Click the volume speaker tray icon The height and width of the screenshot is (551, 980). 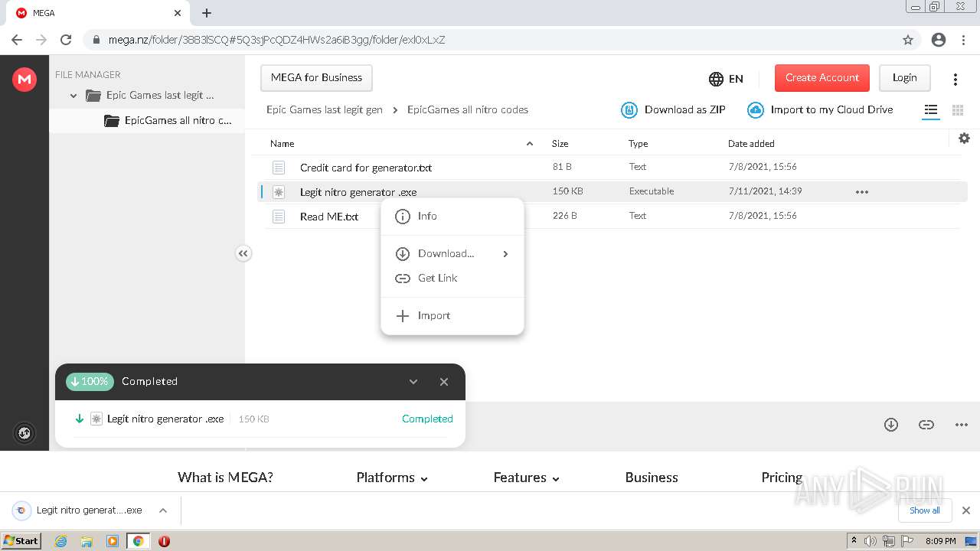(871, 541)
